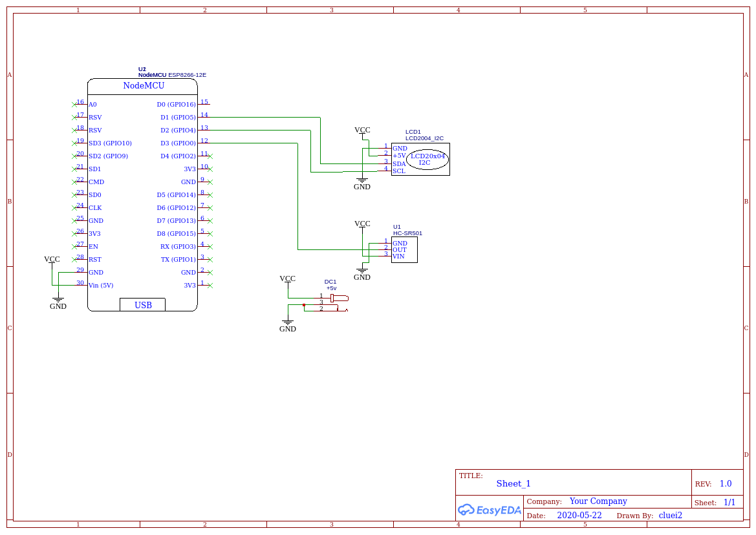The height and width of the screenshot is (535, 756).
Task: Select the D5 (GPIO14) pin label
Action: 177,195
